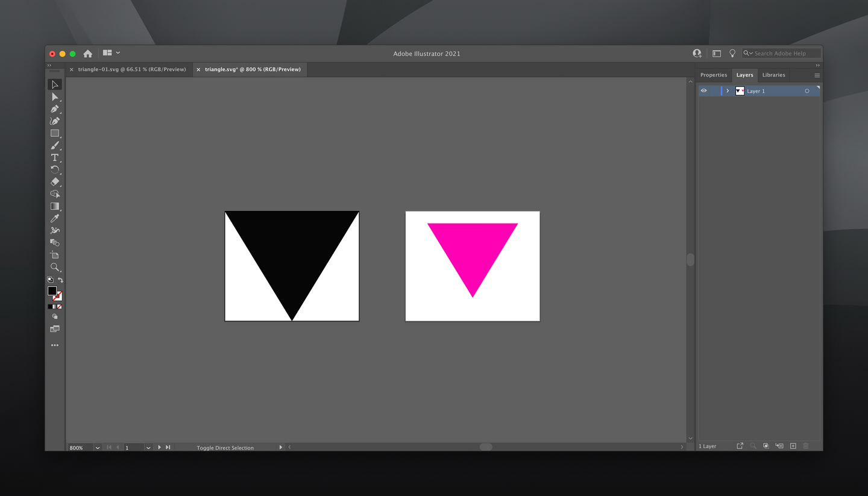
Task: Toggle Layer 1 visibility eye
Action: [x=703, y=91]
